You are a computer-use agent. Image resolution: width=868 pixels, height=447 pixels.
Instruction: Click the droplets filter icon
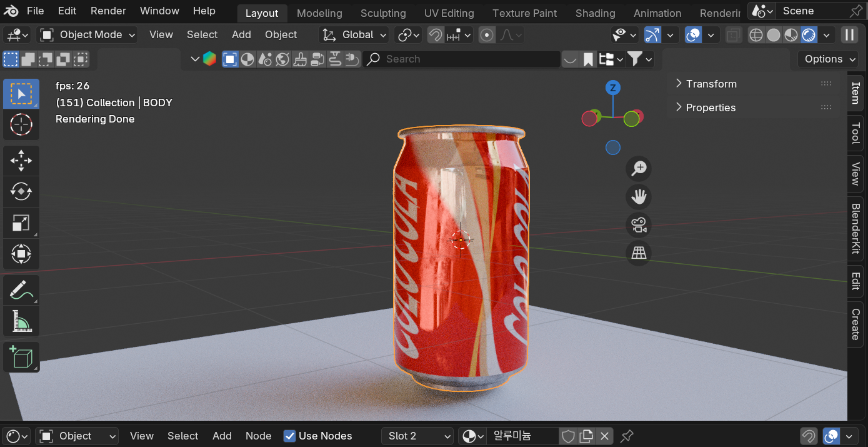[265, 59]
